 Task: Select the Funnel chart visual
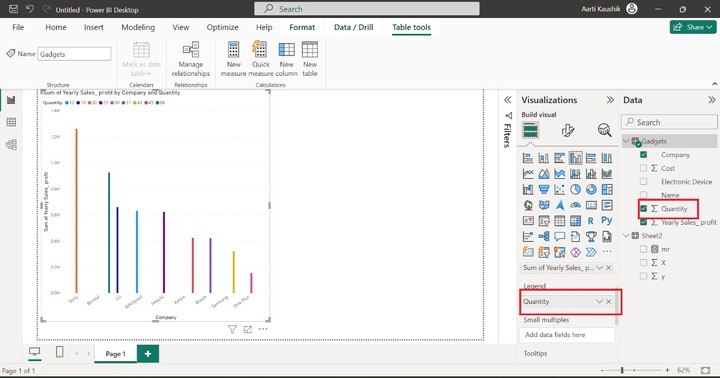[544, 189]
